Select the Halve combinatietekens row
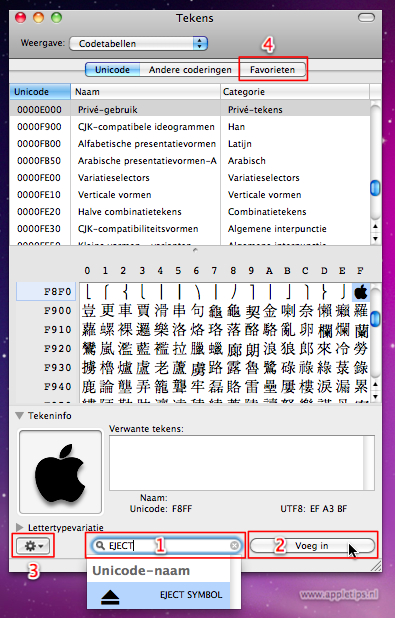The width and height of the screenshot is (395, 618). tap(189, 211)
